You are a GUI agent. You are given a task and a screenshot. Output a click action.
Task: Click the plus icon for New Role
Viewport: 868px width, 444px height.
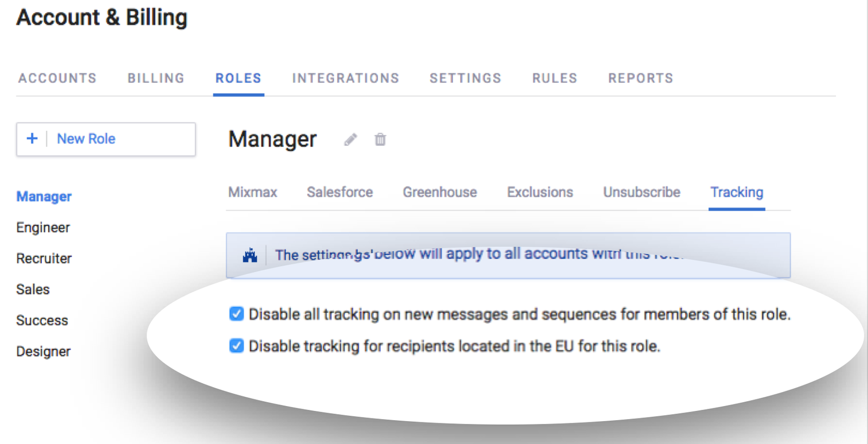(x=32, y=139)
